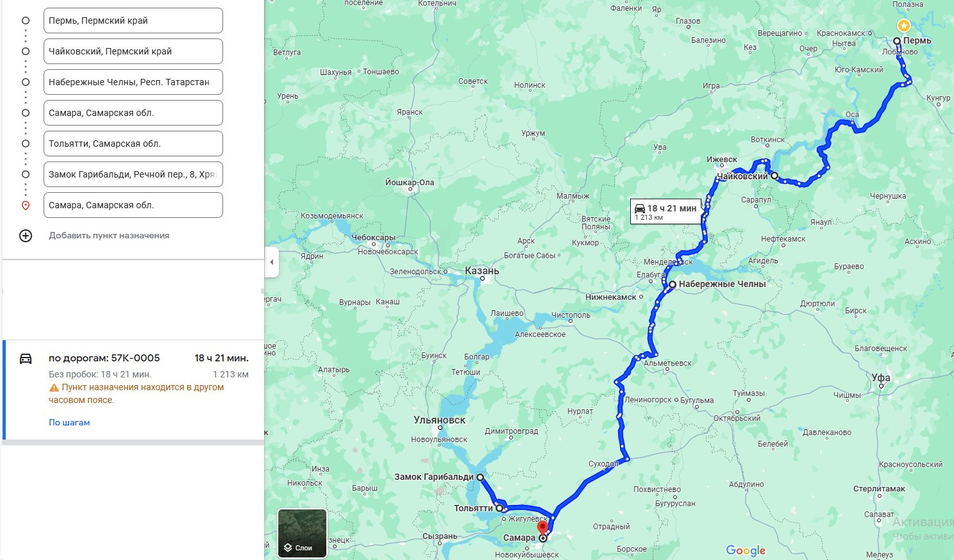Click the Замок Гарибальди address field
The height and width of the screenshot is (560, 954).
tap(133, 174)
